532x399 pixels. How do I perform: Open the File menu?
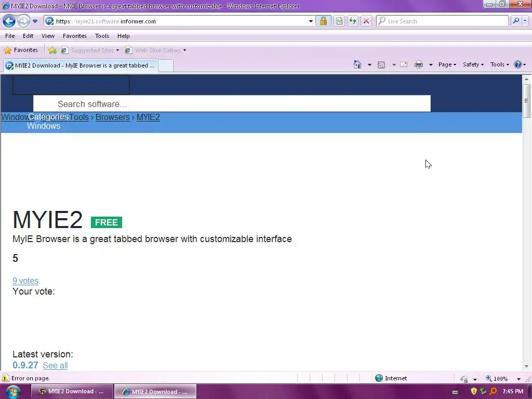coord(10,36)
